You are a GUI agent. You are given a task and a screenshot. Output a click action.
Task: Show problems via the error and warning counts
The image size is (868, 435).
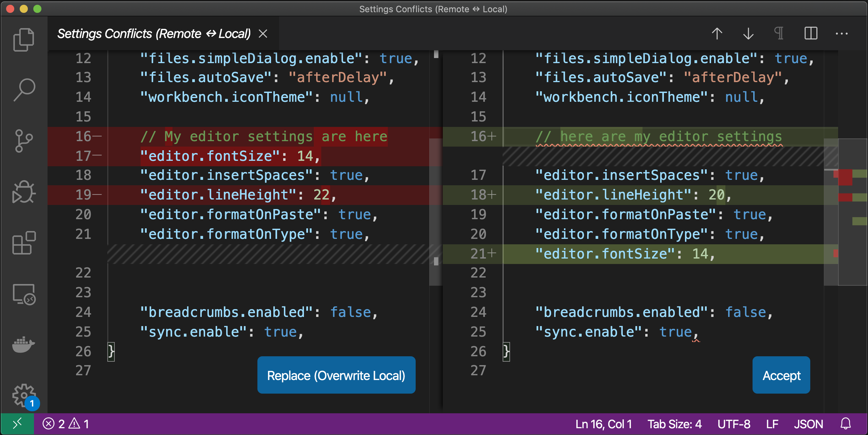[67, 423]
